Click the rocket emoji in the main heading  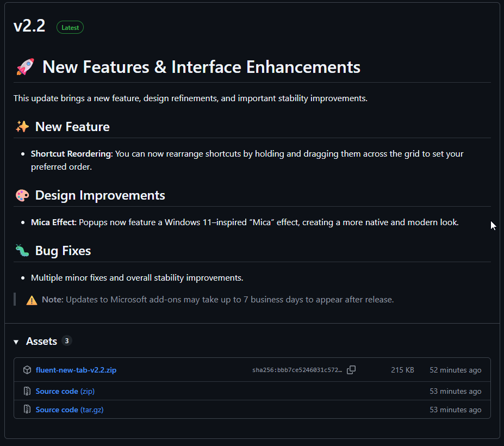(25, 67)
